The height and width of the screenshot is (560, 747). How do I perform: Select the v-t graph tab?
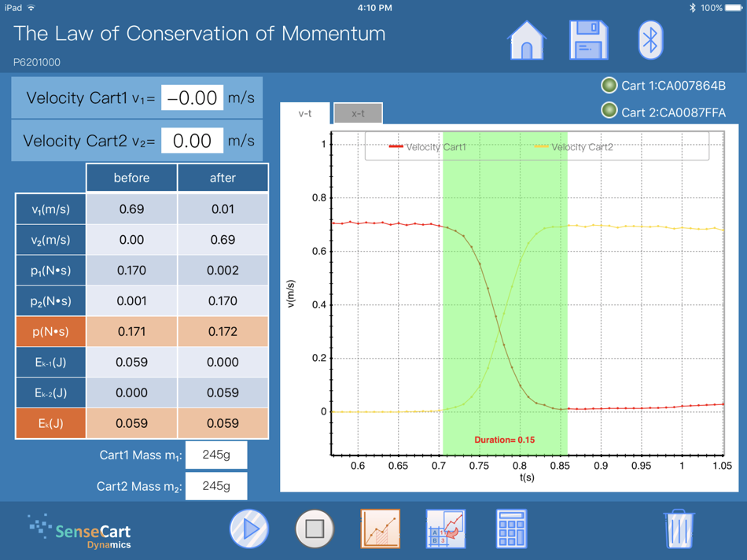click(304, 112)
